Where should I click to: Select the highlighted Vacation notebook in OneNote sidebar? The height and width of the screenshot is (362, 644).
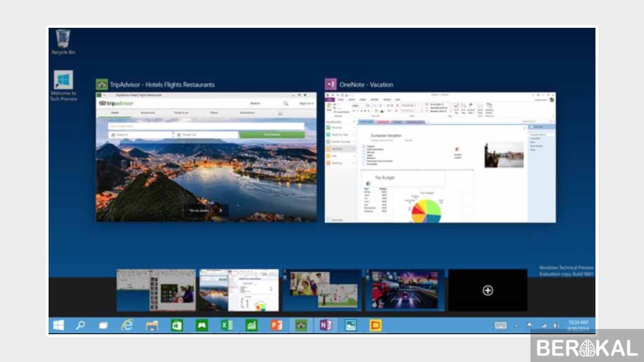pyautogui.click(x=340, y=148)
